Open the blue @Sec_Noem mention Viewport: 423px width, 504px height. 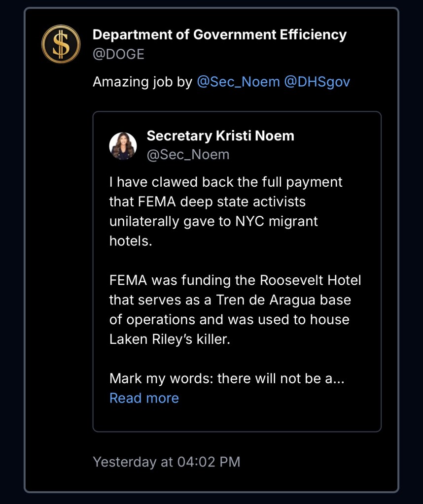tap(238, 82)
